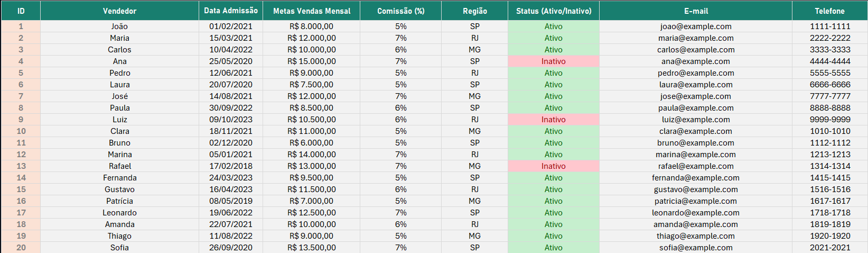Select the Data Admissão header cell

point(231,11)
